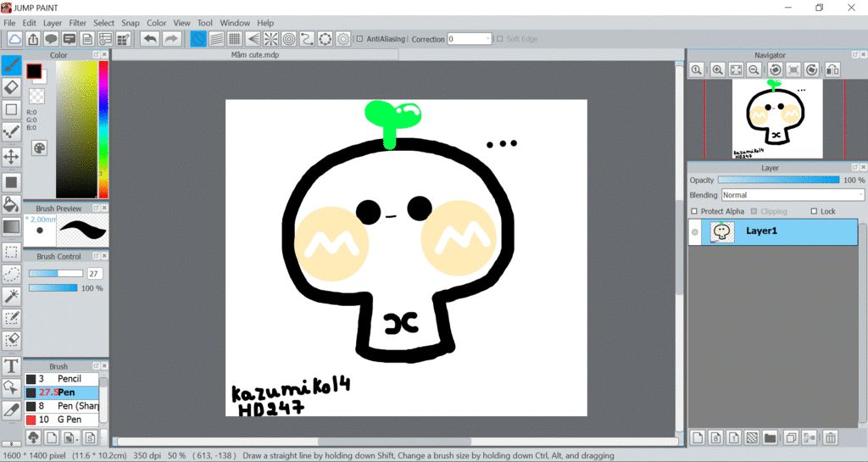Click the foreground black color swatch
This screenshot has width=868, height=462.
[34, 71]
